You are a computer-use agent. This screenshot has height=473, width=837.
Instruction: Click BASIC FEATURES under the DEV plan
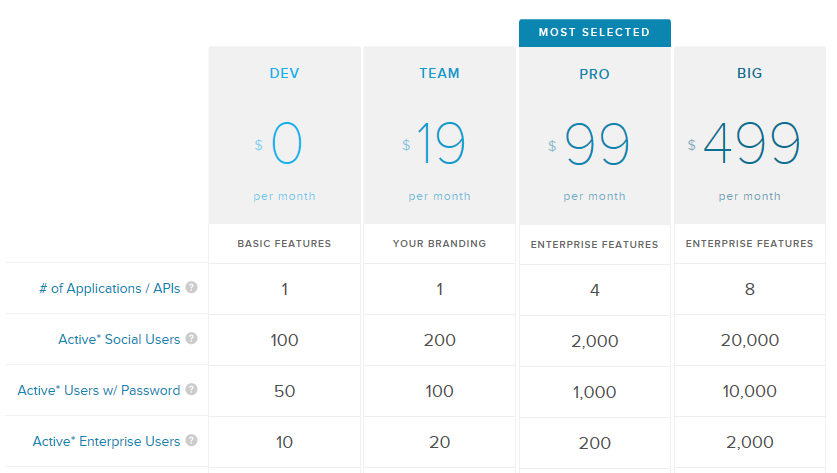tap(284, 243)
